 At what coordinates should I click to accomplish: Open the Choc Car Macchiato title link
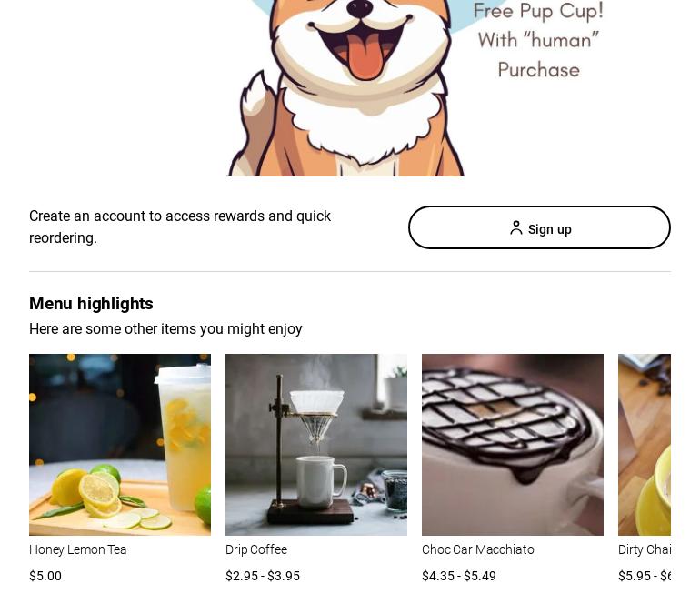pyautogui.click(x=477, y=549)
